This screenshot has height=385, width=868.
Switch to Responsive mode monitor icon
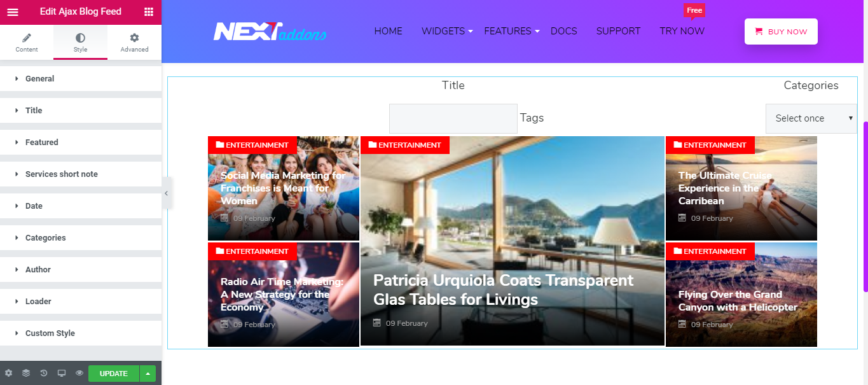click(62, 374)
